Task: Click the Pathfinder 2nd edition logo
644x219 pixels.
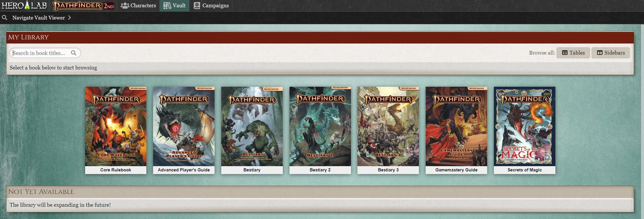Action: [83, 6]
